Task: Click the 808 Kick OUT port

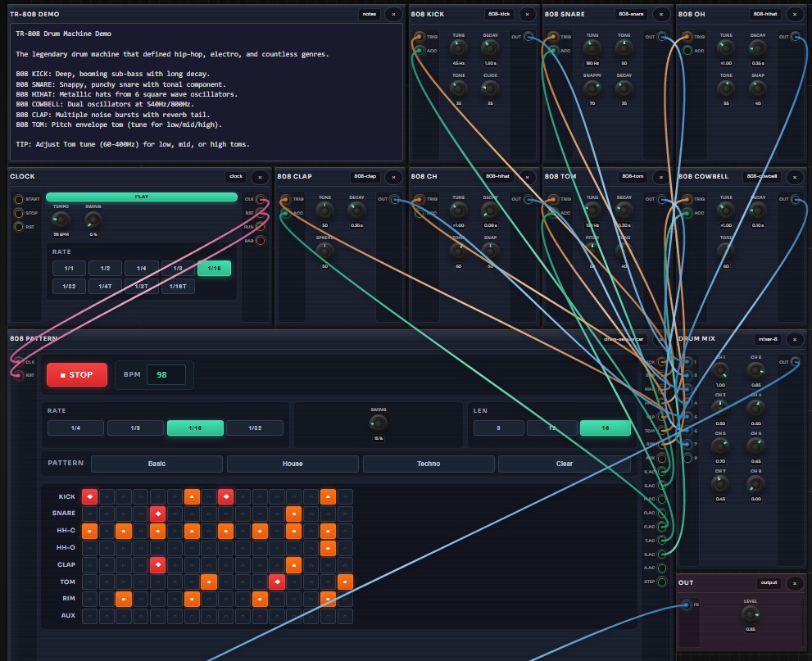Action: (528, 37)
